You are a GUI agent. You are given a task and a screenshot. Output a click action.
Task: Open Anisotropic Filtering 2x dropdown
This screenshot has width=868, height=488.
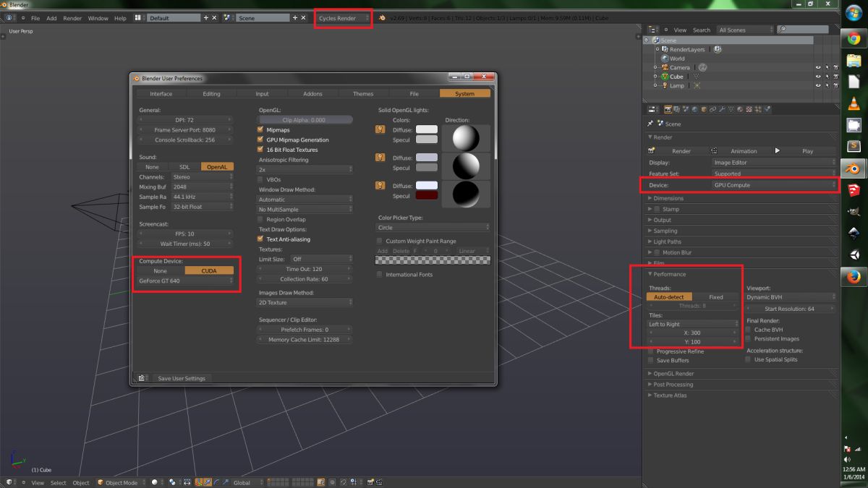tap(305, 169)
